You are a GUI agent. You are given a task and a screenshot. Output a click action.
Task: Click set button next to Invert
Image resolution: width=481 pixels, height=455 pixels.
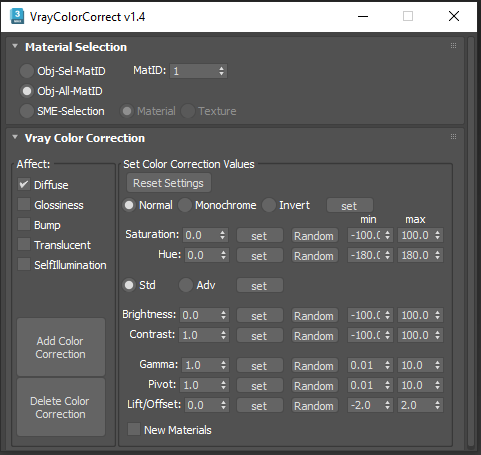(350, 205)
